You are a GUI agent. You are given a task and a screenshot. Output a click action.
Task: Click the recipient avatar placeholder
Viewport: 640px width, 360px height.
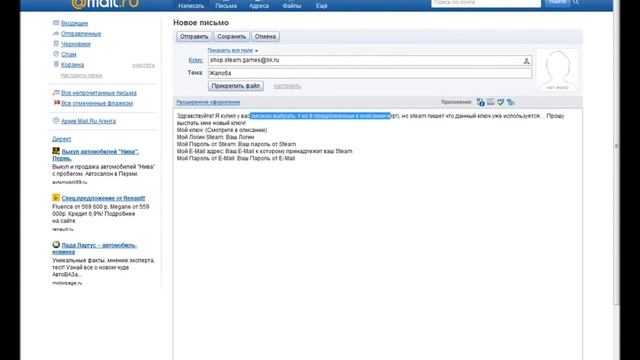click(x=558, y=70)
